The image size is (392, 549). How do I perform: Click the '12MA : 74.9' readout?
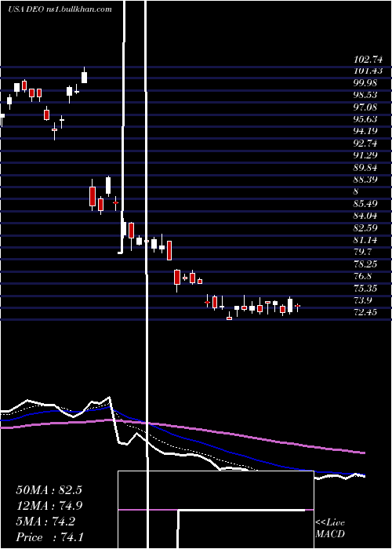pos(49,506)
